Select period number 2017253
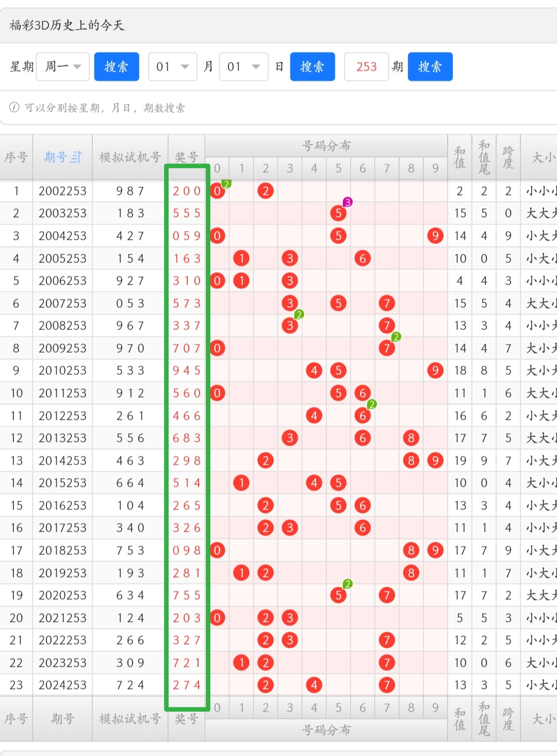The height and width of the screenshot is (756, 557). tap(62, 528)
